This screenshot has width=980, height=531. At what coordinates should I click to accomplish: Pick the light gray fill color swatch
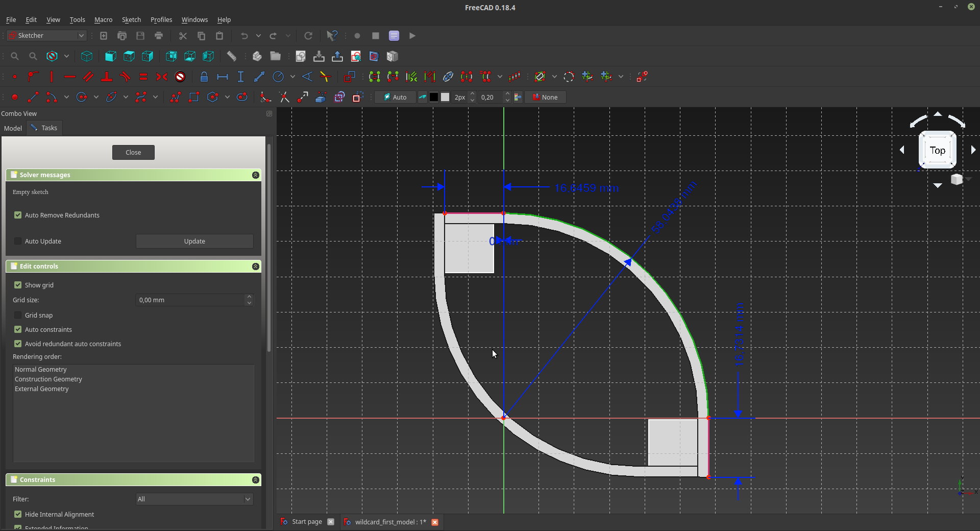point(445,97)
